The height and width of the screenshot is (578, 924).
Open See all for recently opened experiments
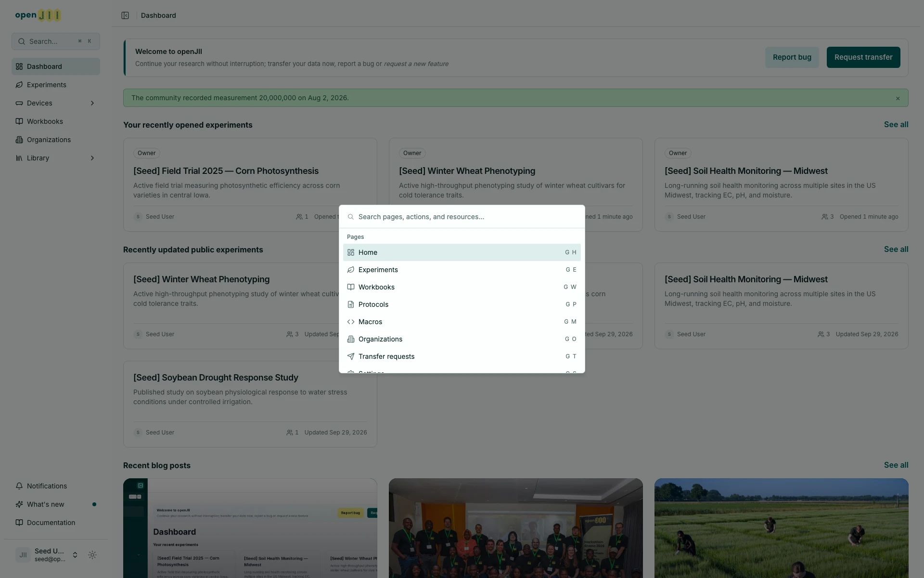click(x=896, y=124)
